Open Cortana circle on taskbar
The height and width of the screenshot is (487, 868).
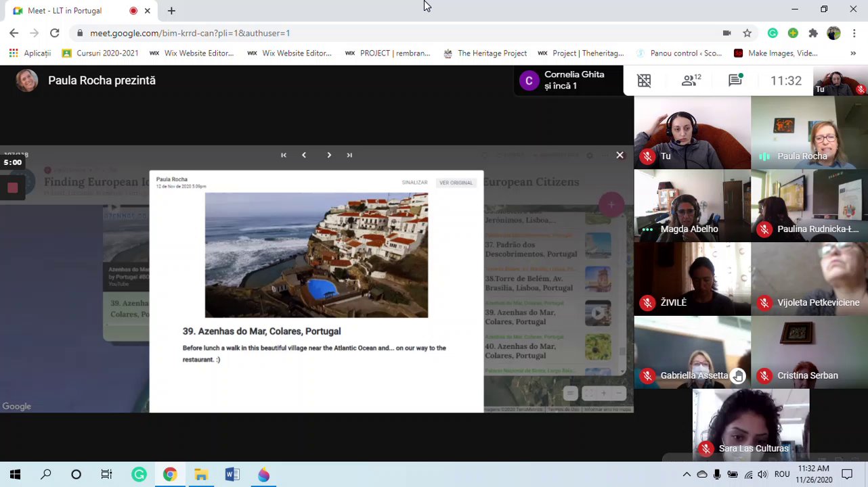tap(76, 475)
